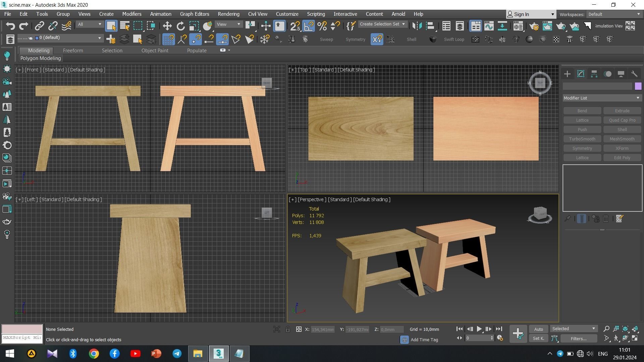Viewport: 644px width, 362px height.
Task: Click the Pin Stack icon
Action: tap(568, 219)
